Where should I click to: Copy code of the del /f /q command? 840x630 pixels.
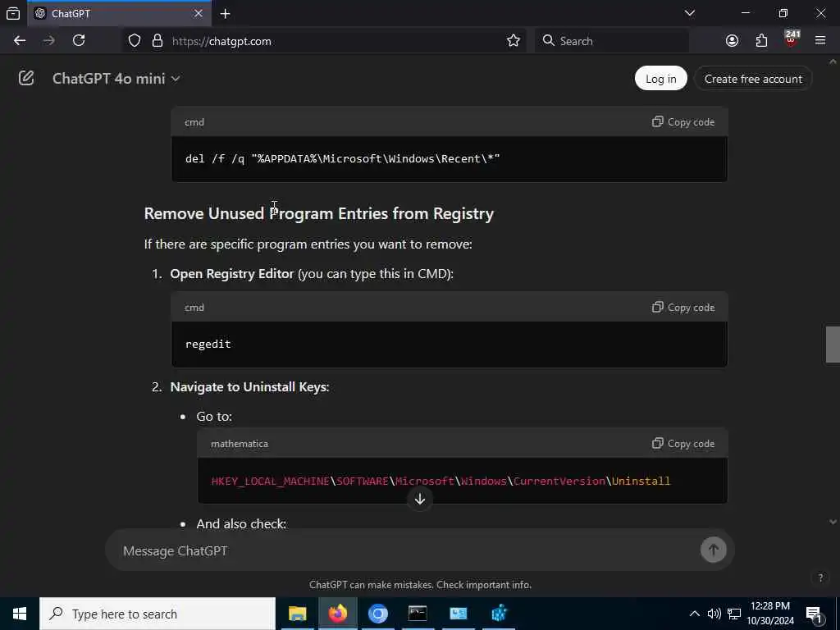(x=683, y=122)
